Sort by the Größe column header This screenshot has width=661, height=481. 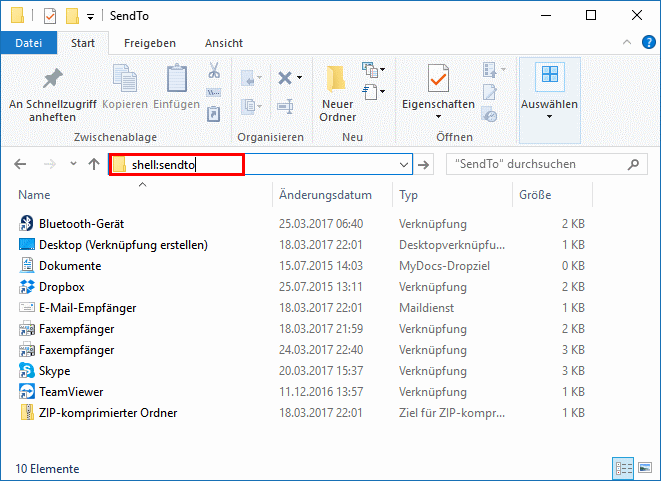tap(535, 195)
